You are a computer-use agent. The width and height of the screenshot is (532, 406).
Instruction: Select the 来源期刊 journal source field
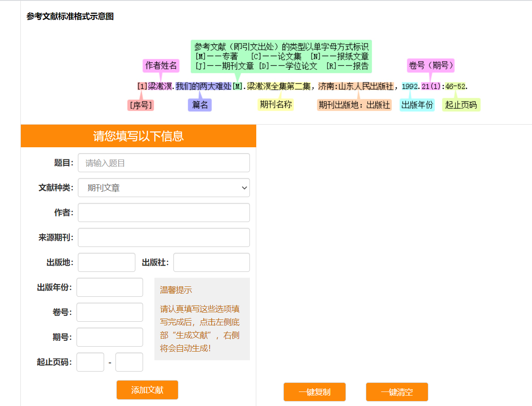pos(164,237)
